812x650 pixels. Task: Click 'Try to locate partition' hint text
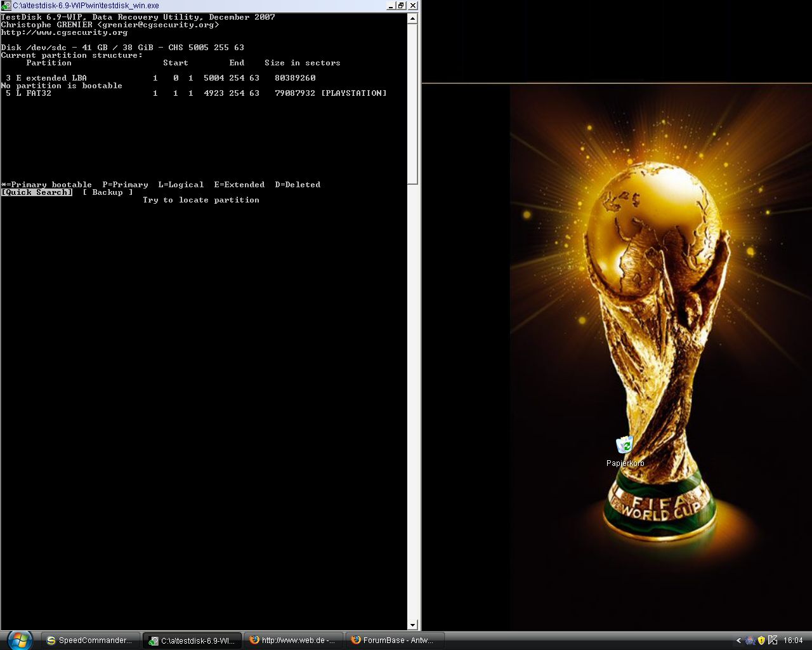[201, 200]
